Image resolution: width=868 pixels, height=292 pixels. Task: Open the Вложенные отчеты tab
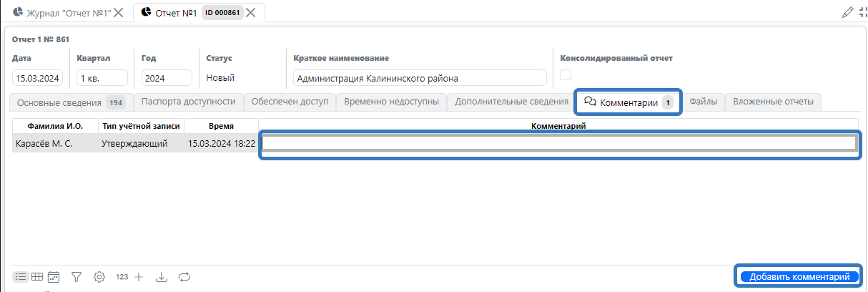point(773,102)
